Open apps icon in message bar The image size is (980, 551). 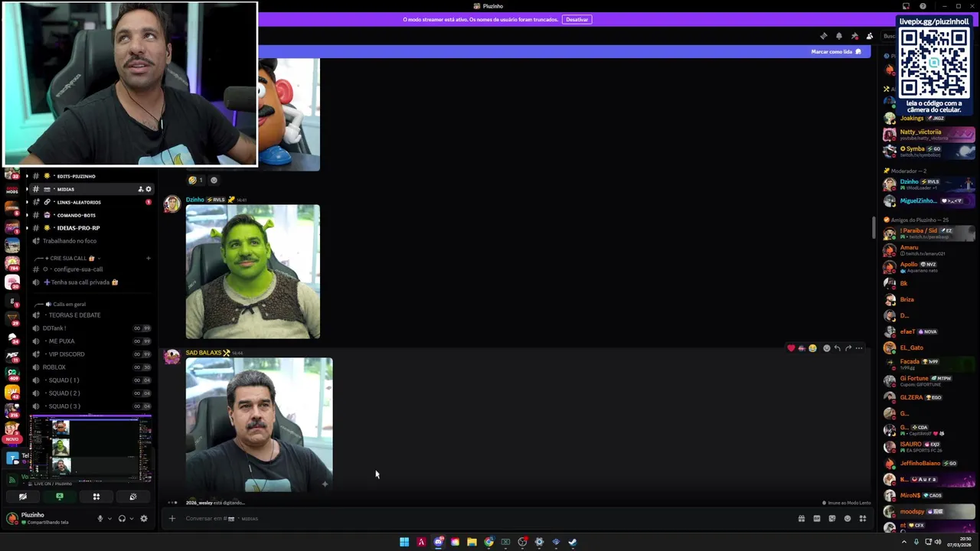click(863, 518)
